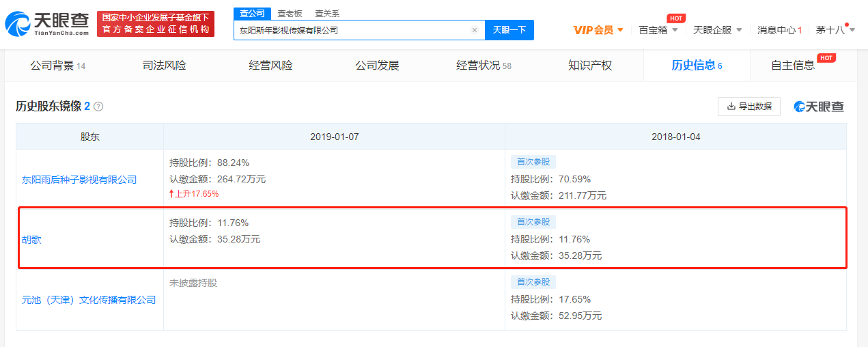The image size is (868, 347).
Task: Click 首次参股 tag above 70.59% holding
Action: (x=533, y=162)
